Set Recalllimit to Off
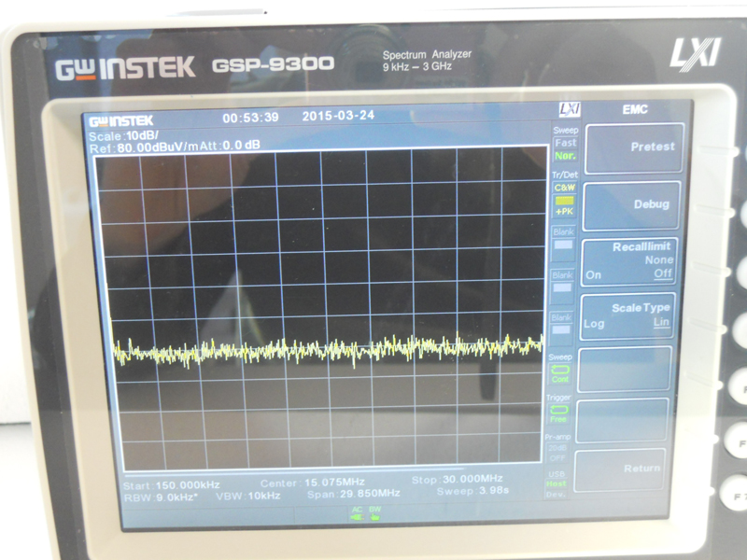This screenshot has width=747, height=560. click(x=663, y=273)
